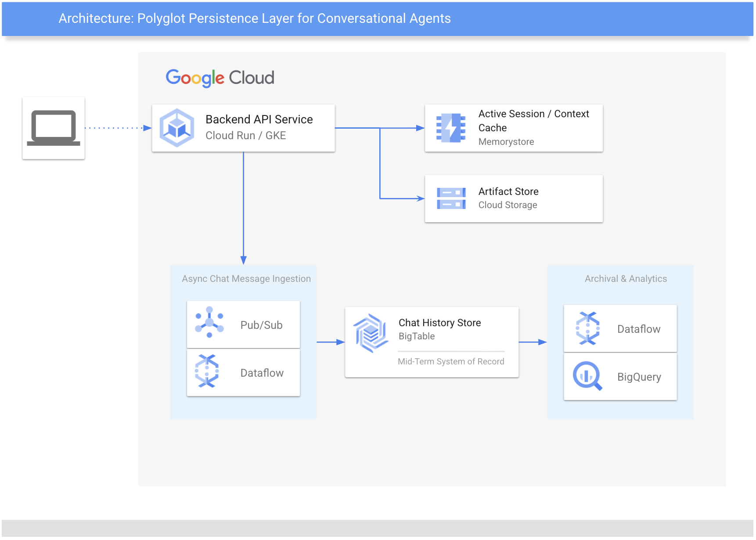The image size is (756, 540).
Task: Click the Active Session / Context Cache label
Action: [x=533, y=121]
